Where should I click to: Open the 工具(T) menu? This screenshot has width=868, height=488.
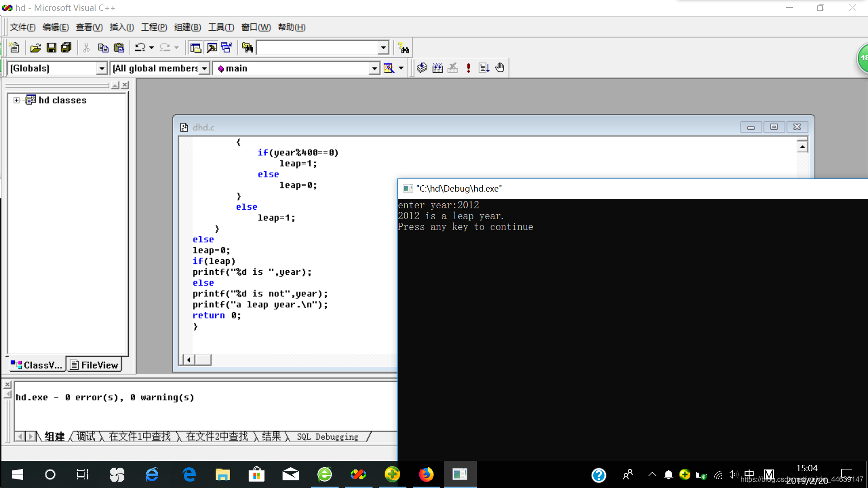click(221, 27)
